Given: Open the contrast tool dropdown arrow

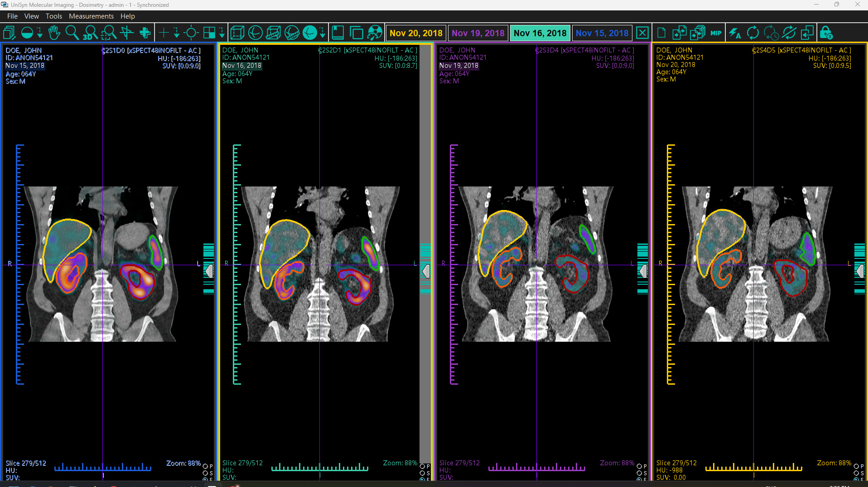Looking at the screenshot, I should [x=40, y=33].
